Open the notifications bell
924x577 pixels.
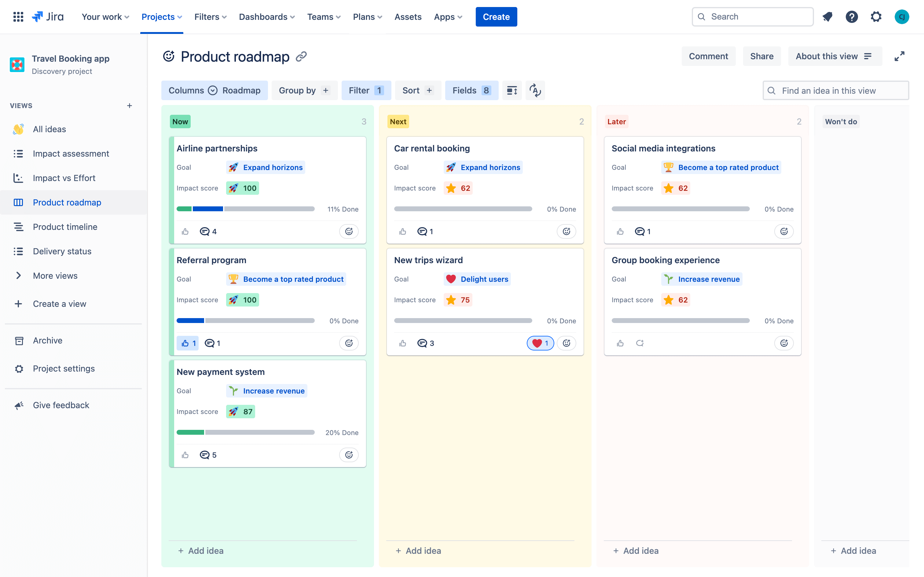tap(827, 17)
